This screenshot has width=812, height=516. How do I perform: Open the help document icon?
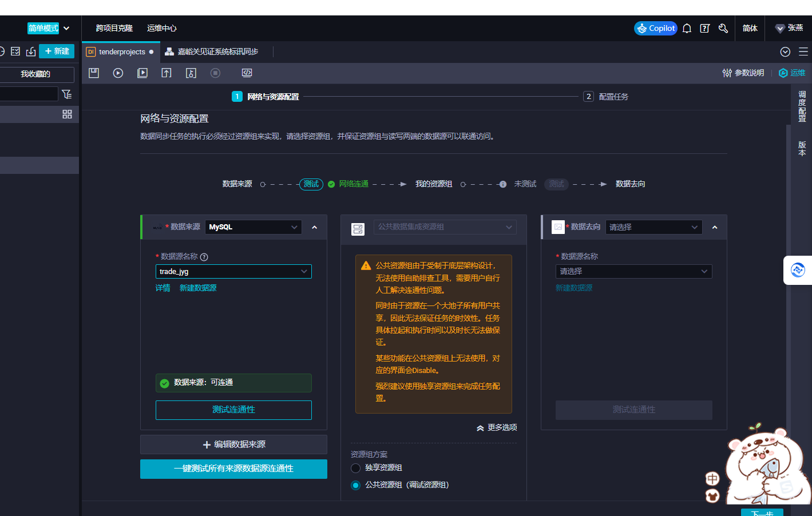pos(705,28)
